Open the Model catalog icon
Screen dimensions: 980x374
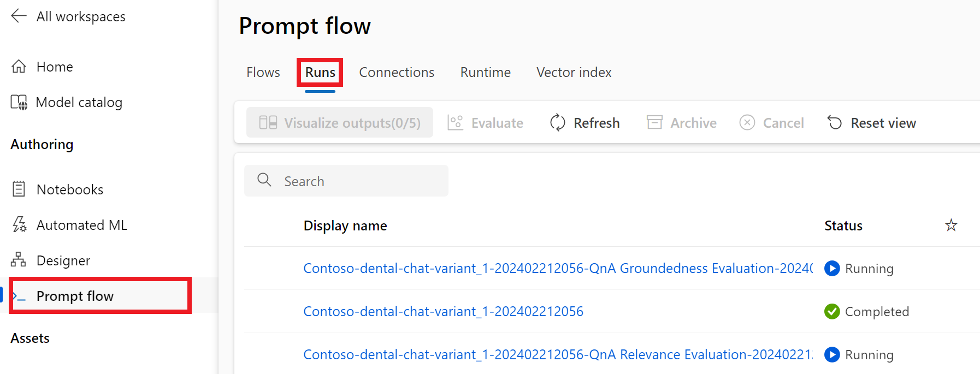(x=19, y=102)
